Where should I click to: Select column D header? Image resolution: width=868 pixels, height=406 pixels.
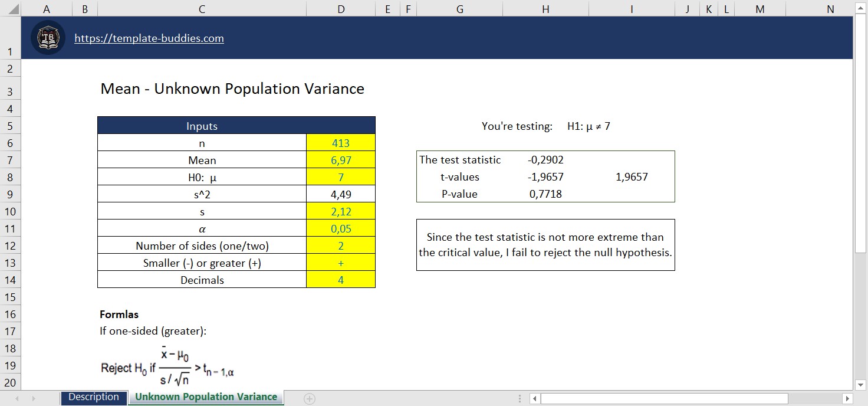[341, 9]
